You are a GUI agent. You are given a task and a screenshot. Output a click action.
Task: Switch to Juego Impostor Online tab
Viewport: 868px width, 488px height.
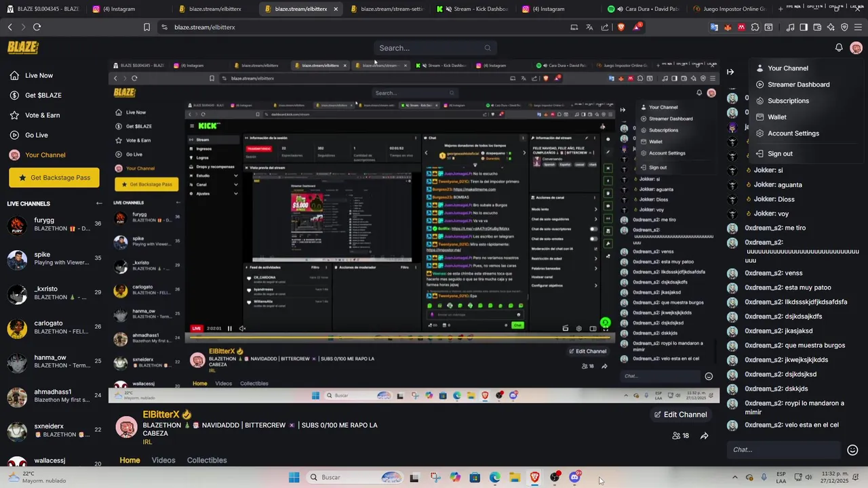(x=730, y=9)
